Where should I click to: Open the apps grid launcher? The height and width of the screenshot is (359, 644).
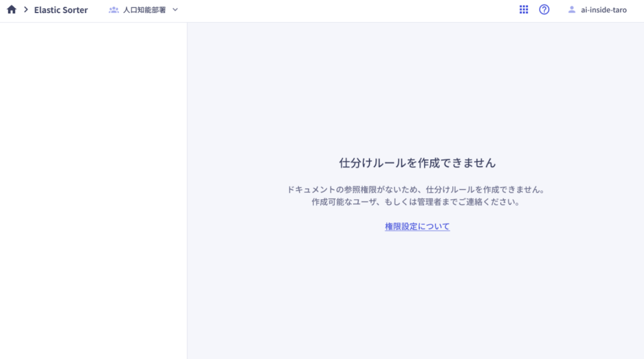[523, 10]
